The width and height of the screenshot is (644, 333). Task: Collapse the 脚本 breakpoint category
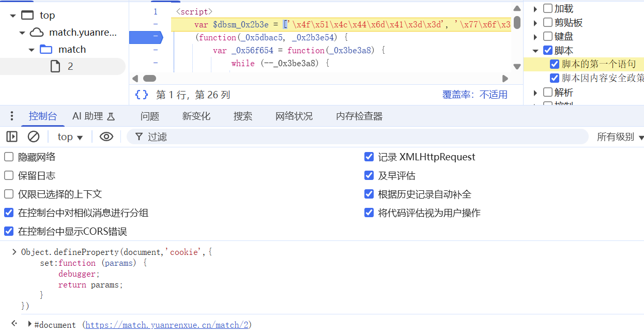(x=535, y=51)
